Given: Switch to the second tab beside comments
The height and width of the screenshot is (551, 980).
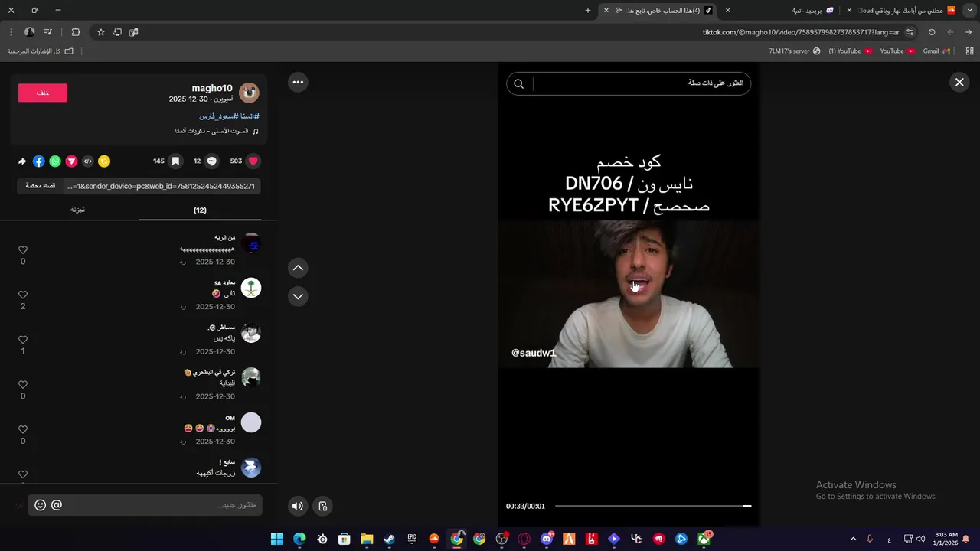Looking at the screenshot, I should [x=77, y=210].
